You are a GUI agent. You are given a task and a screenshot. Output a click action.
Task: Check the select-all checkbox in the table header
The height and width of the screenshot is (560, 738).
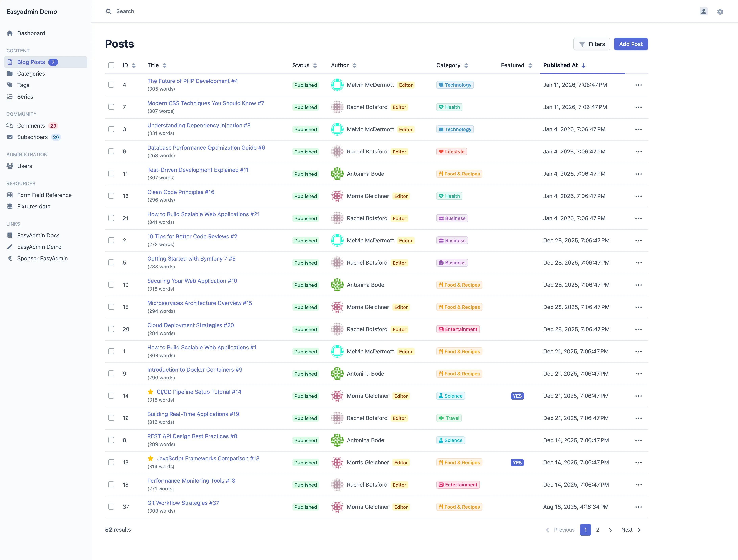coord(111,65)
